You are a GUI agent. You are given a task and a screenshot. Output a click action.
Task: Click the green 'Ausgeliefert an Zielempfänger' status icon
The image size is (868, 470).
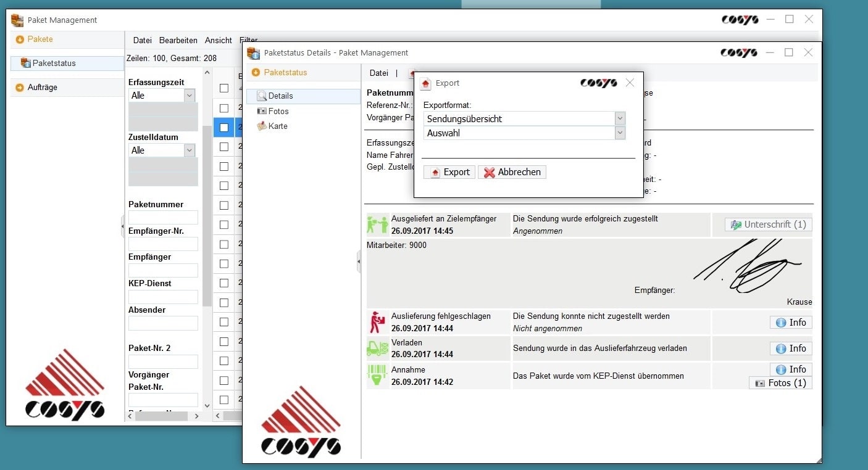tap(377, 225)
